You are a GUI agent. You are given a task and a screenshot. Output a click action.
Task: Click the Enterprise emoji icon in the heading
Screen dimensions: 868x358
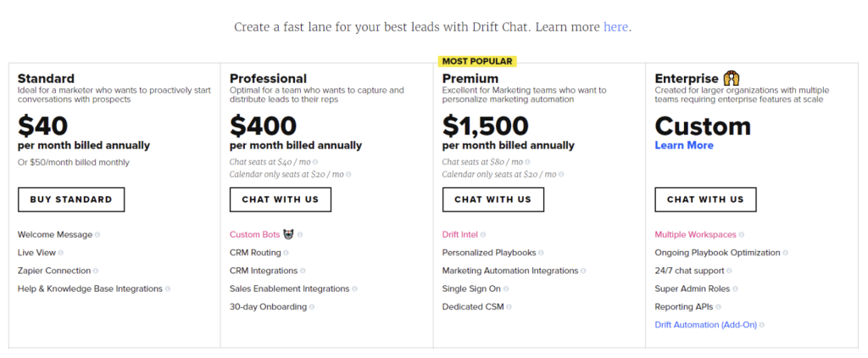click(732, 79)
